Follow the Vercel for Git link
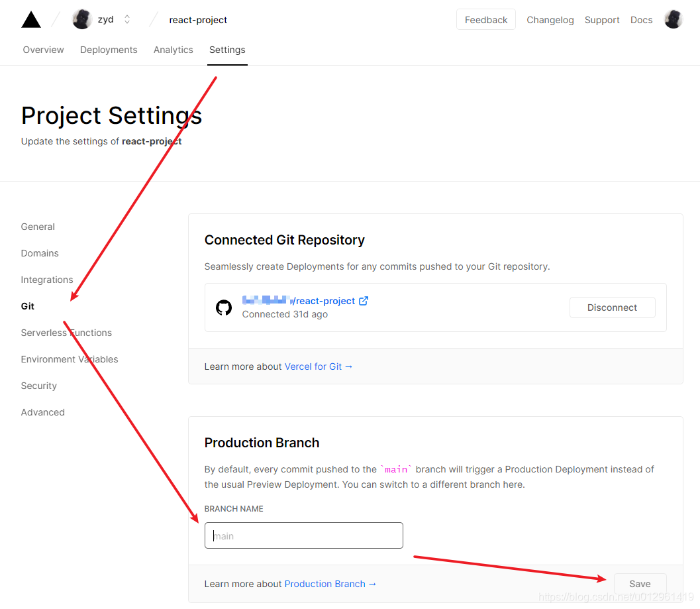 pos(319,366)
